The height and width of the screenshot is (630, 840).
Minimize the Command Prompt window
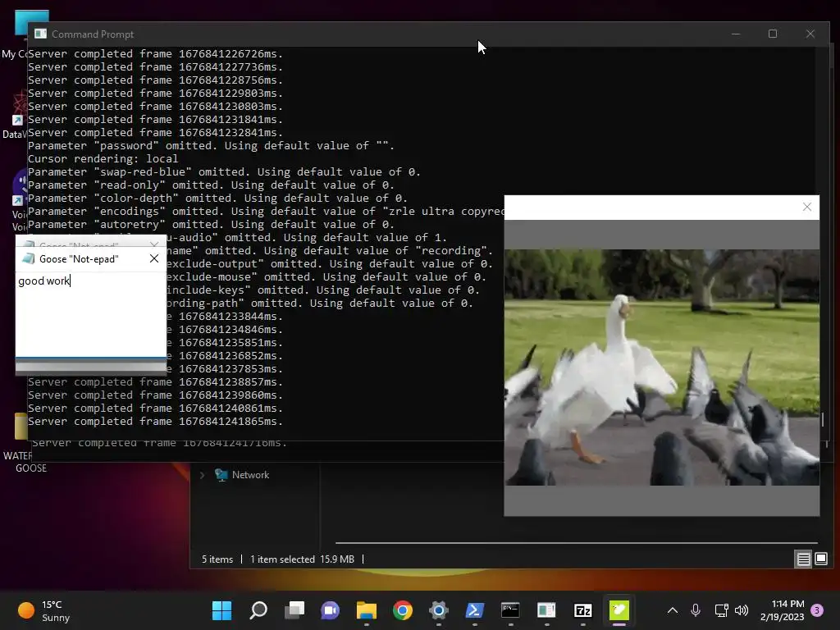coord(736,34)
